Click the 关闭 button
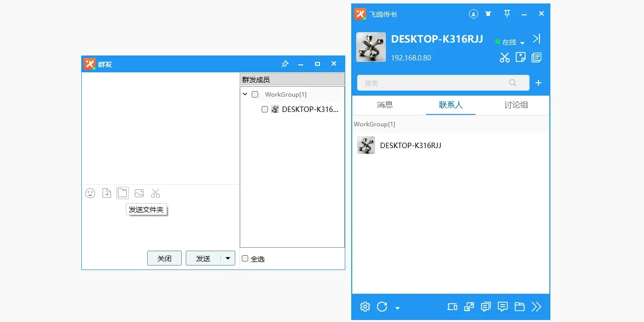Screen dimensions: 644x322 point(164,258)
